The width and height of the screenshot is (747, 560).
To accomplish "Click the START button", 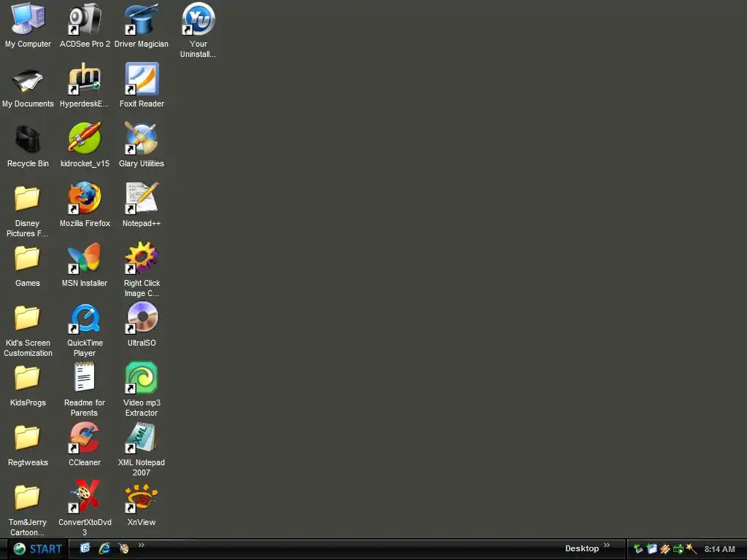I will pos(37,549).
